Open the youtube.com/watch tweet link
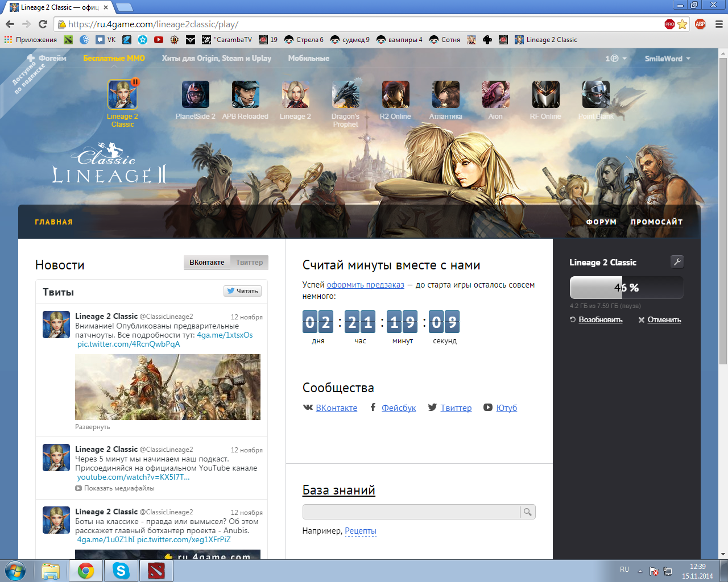728x582 pixels. pyautogui.click(x=134, y=477)
